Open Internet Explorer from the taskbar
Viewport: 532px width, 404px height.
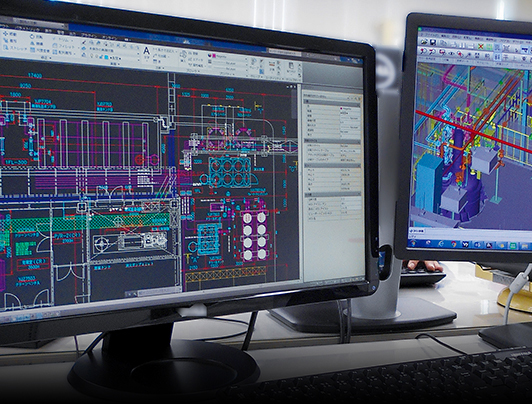tap(440, 243)
